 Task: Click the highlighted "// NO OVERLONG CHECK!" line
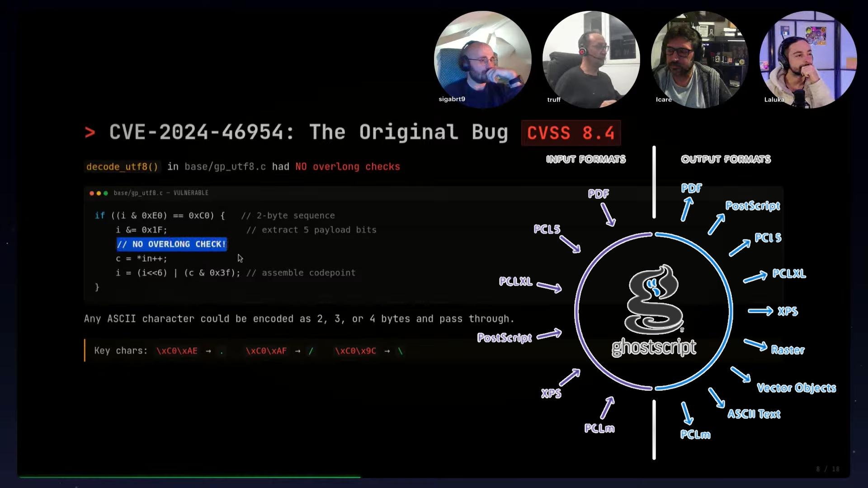[x=172, y=244]
